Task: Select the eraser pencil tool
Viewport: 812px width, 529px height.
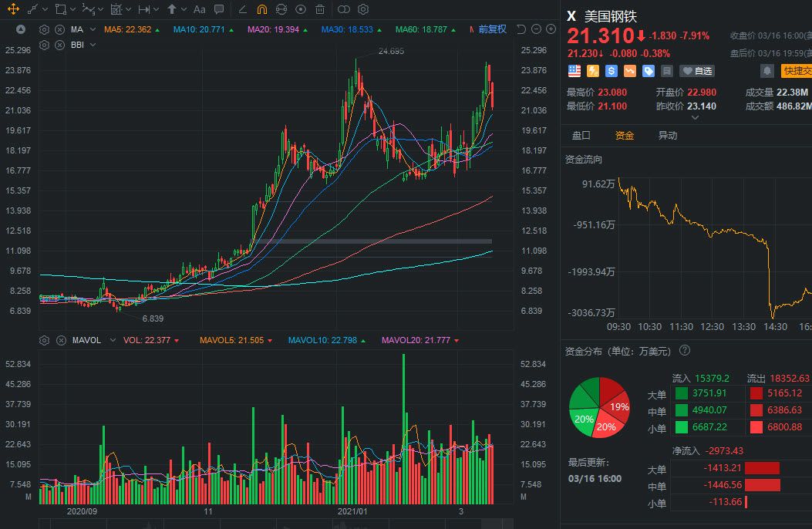Action: [242, 9]
